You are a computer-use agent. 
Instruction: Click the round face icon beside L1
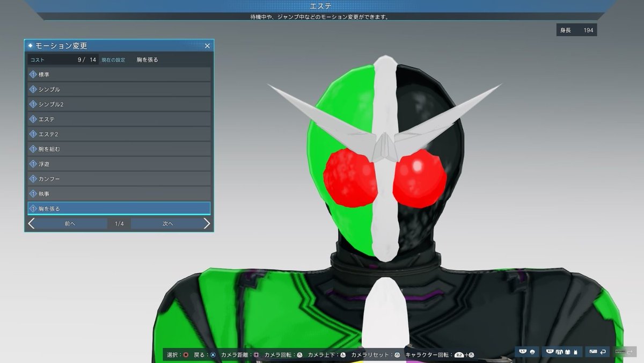click(532, 352)
